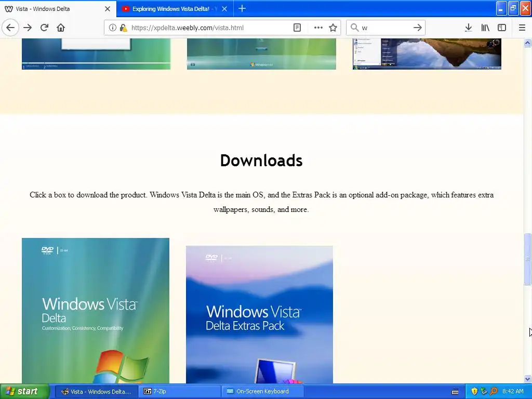Click the scrollbar down arrow
Viewport: 532px width, 399px height.
pos(528,379)
